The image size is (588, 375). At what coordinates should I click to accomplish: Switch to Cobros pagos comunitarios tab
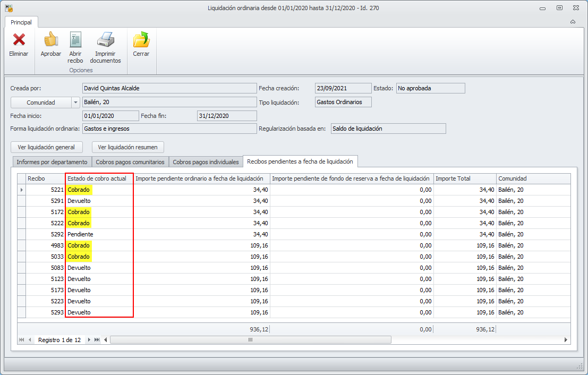[x=130, y=162]
